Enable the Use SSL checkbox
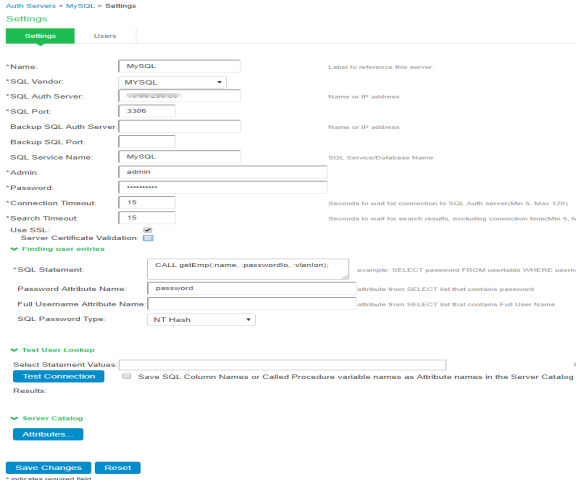This screenshot has height=480, width=576. [148, 230]
